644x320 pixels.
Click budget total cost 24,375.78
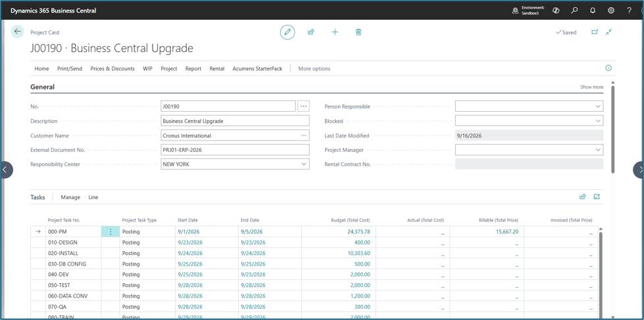click(359, 232)
